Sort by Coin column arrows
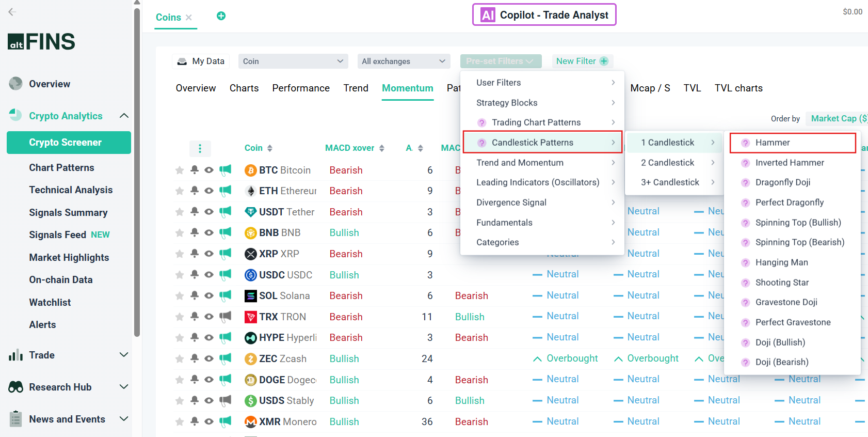This screenshot has width=868, height=437. pyautogui.click(x=270, y=148)
